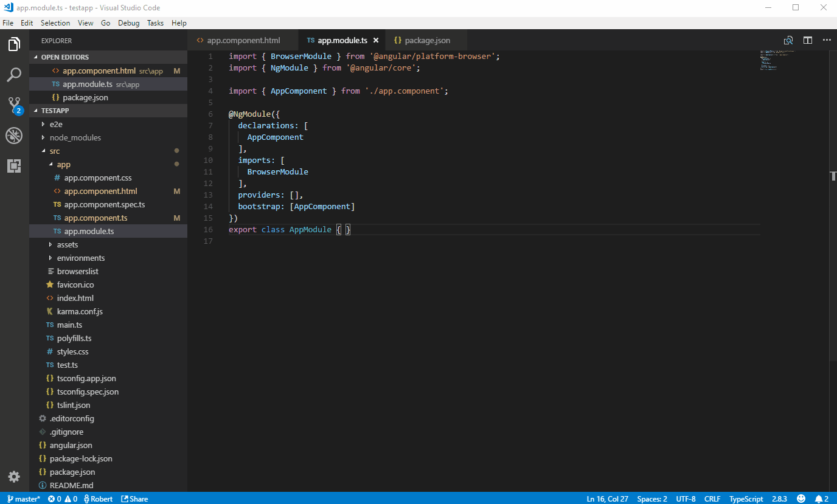Expand the assets folder

pyautogui.click(x=108, y=244)
